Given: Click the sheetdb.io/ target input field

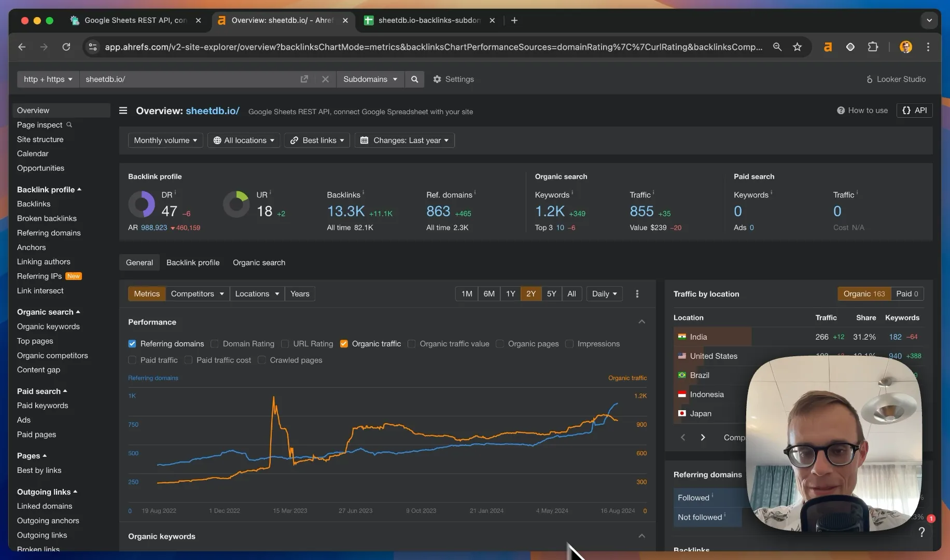Looking at the screenshot, I should pyautogui.click(x=189, y=79).
